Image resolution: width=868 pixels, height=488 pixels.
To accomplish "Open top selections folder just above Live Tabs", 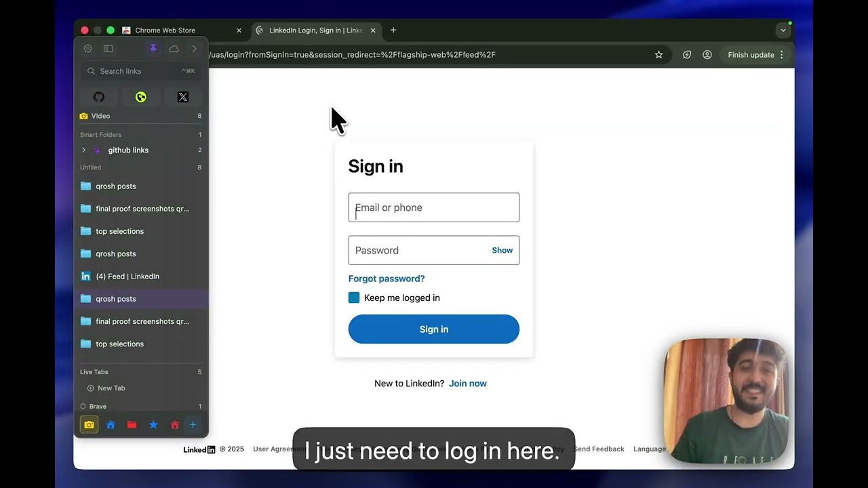I will coord(140,344).
